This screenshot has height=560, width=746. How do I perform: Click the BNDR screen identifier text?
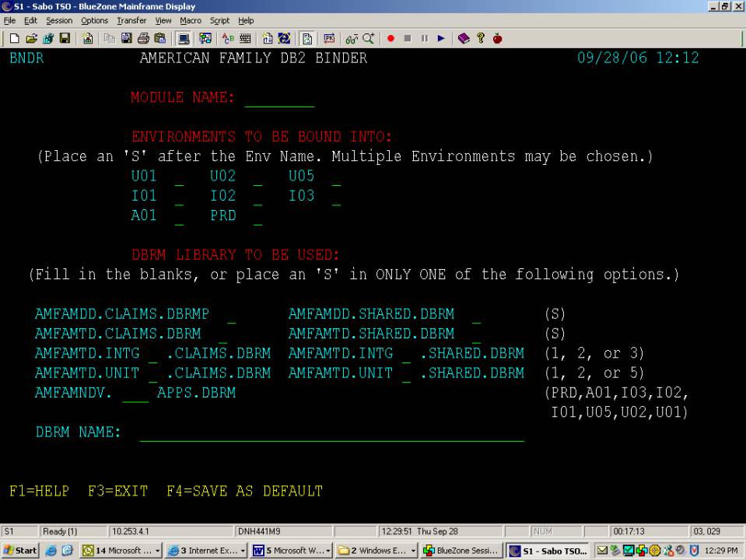pyautogui.click(x=26, y=58)
